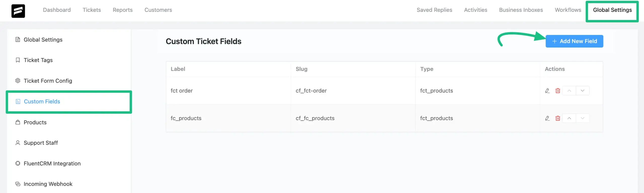Move fc_products field up
644x193 pixels.
569,118
